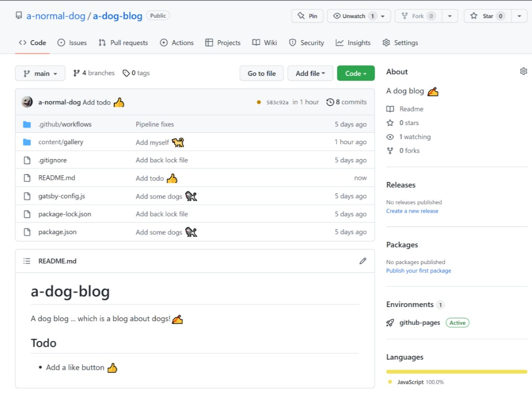Click Go to file button
The image size is (532, 394).
261,74
